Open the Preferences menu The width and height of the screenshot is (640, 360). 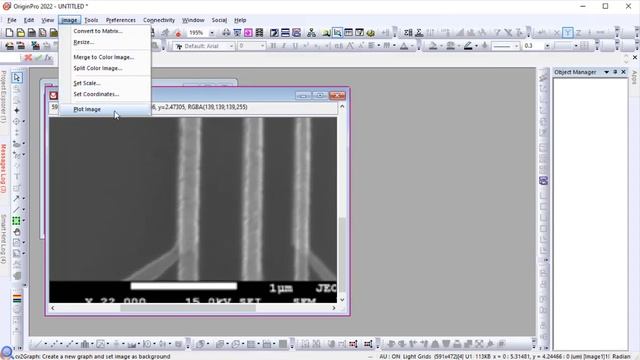120,20
